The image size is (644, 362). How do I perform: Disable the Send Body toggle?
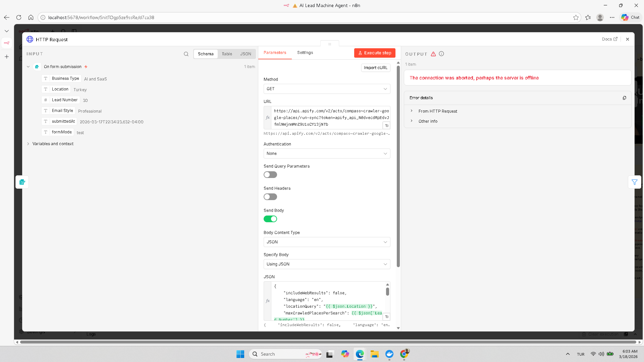pos(270,219)
